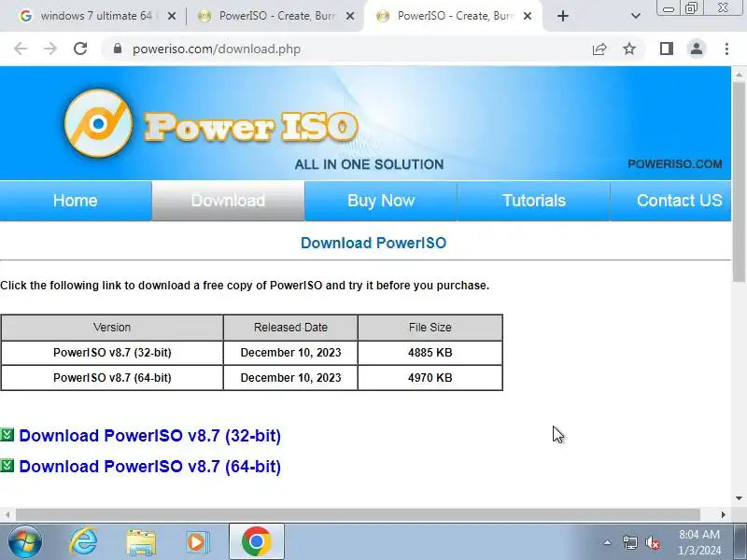Image resolution: width=747 pixels, height=560 pixels.
Task: Click the browser Forward arrow
Action: (50, 49)
